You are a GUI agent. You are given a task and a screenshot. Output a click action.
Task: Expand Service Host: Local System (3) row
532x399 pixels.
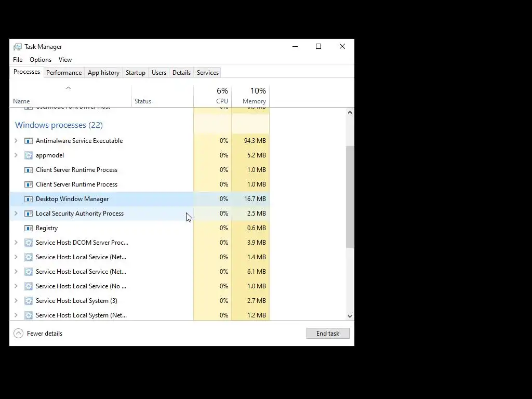16,301
